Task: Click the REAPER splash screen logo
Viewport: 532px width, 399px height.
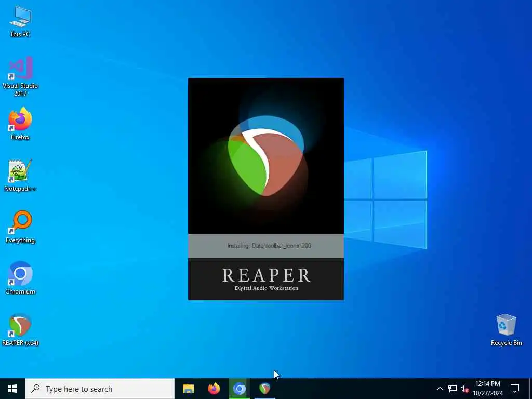Action: click(267, 156)
